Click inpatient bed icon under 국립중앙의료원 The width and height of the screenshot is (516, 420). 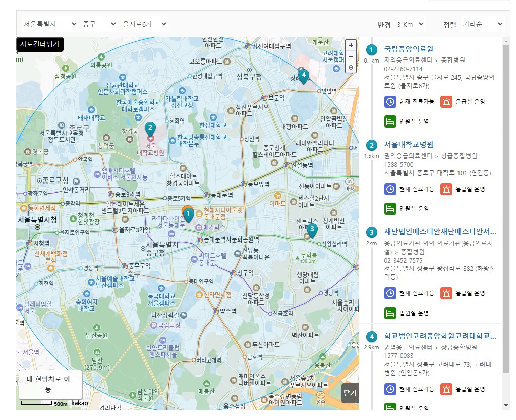pos(390,122)
